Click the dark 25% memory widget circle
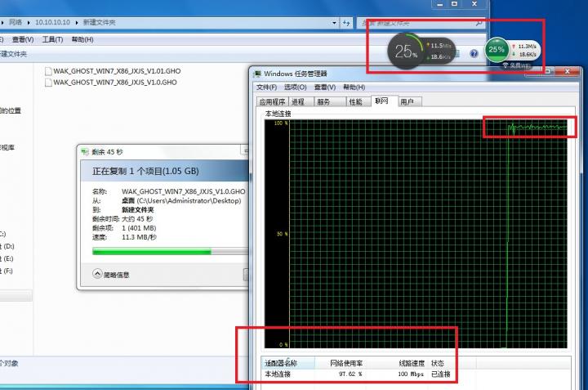Image resolution: width=588 pixels, height=390 pixels. 405,51
